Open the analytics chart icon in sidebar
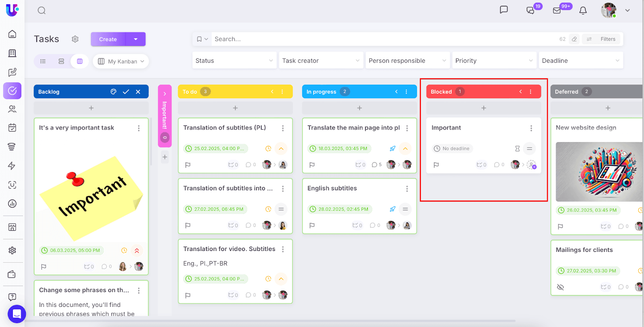 coord(12,204)
